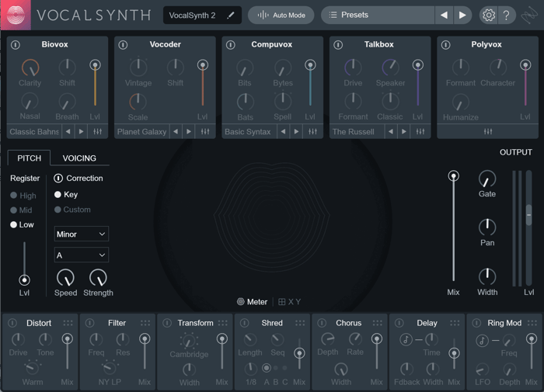The height and width of the screenshot is (392, 544).
Task: Select next Biovox preset arrow
Action: pos(81,132)
